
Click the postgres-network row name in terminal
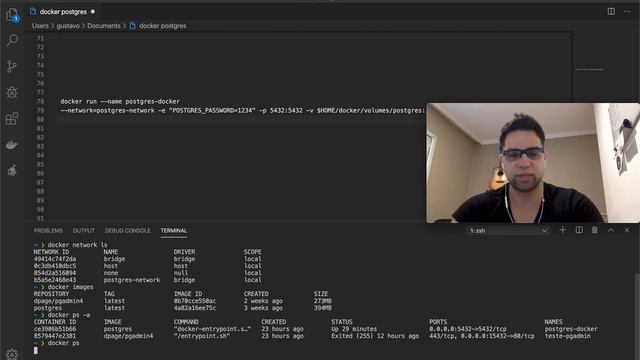point(132,280)
